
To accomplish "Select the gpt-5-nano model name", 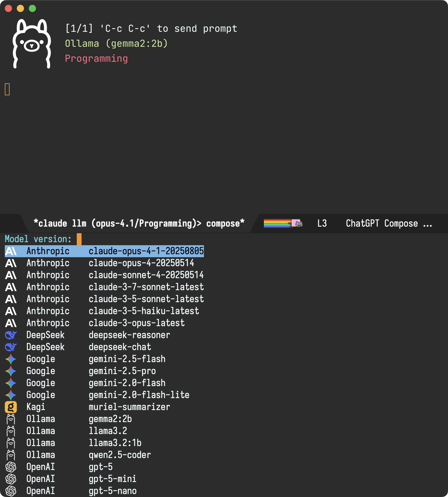I will 113,491.
